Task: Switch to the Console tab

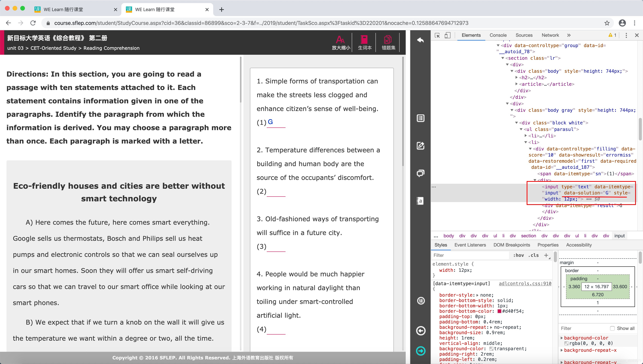Action: (498, 35)
